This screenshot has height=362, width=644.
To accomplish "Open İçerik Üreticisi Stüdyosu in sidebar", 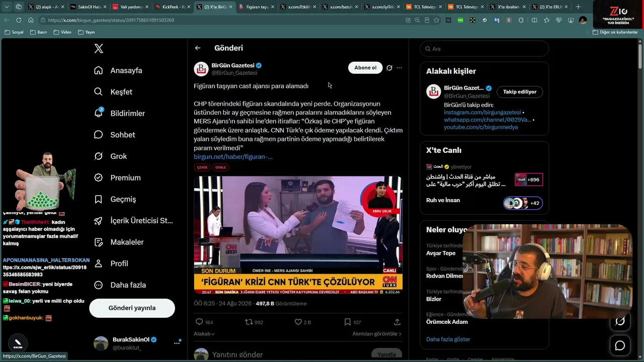I will coord(134,221).
